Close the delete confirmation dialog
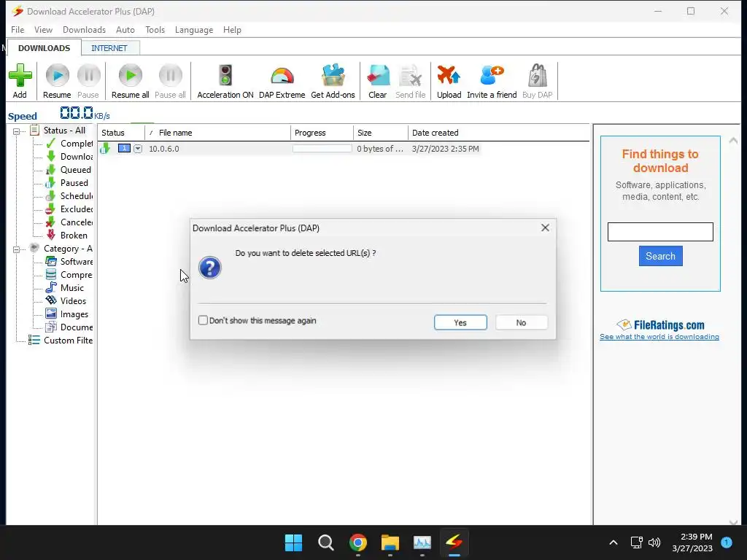The height and width of the screenshot is (560, 747). pyautogui.click(x=545, y=228)
